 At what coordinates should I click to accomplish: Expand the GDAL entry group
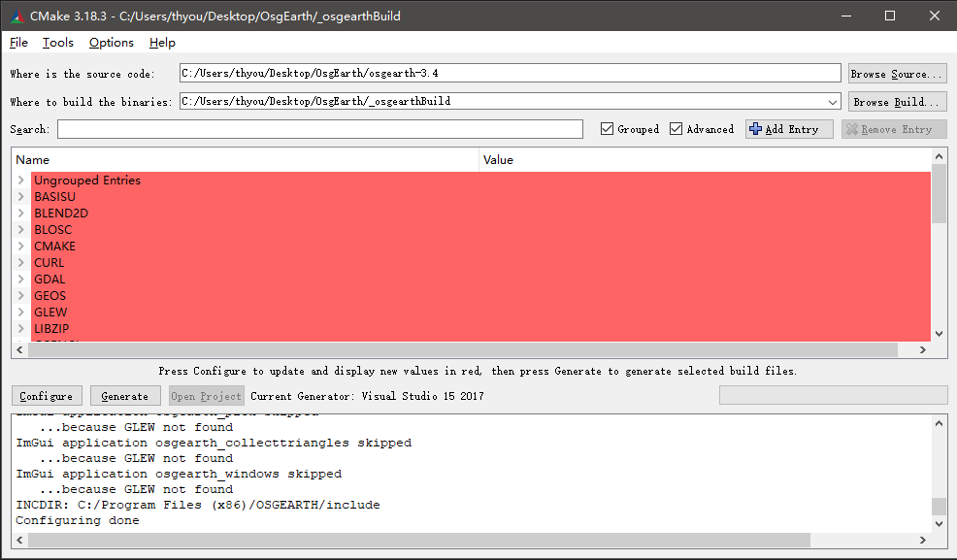point(21,280)
